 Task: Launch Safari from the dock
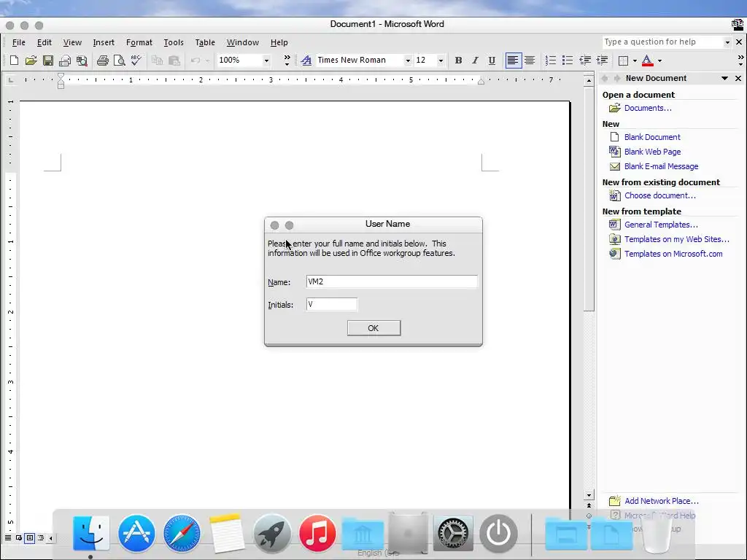[x=182, y=533]
